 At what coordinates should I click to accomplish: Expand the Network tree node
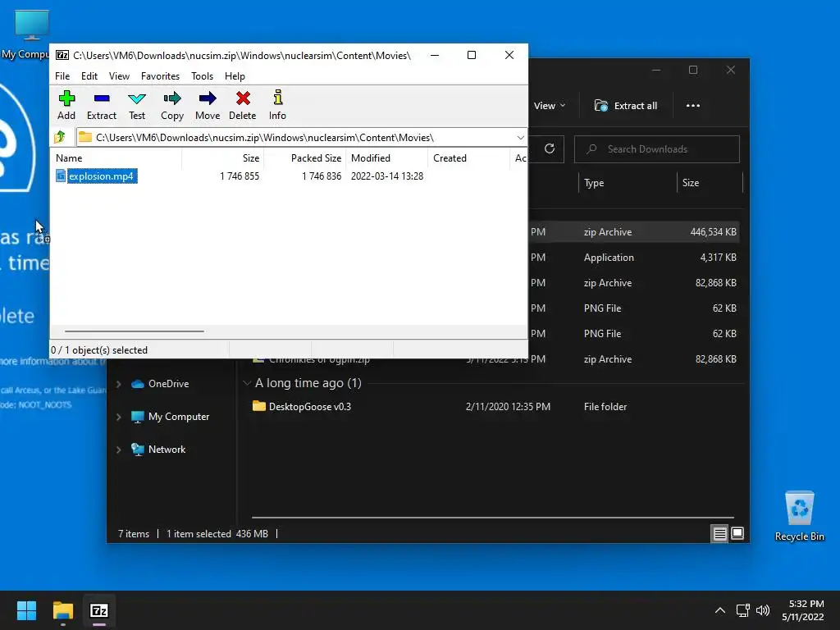coord(118,450)
